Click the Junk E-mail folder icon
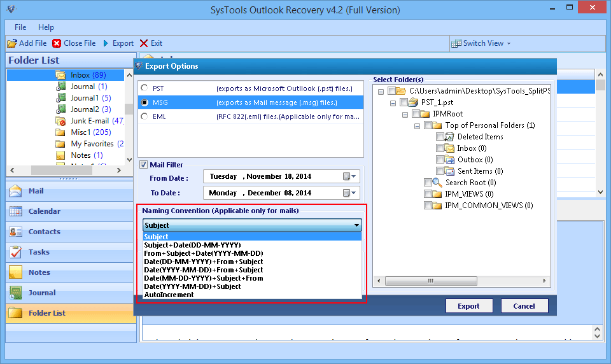 60,121
